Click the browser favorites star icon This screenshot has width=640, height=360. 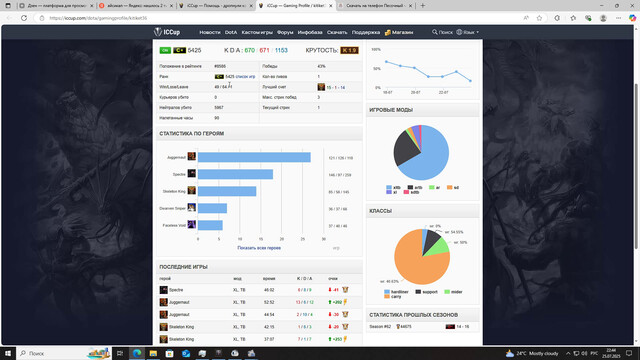(539, 18)
